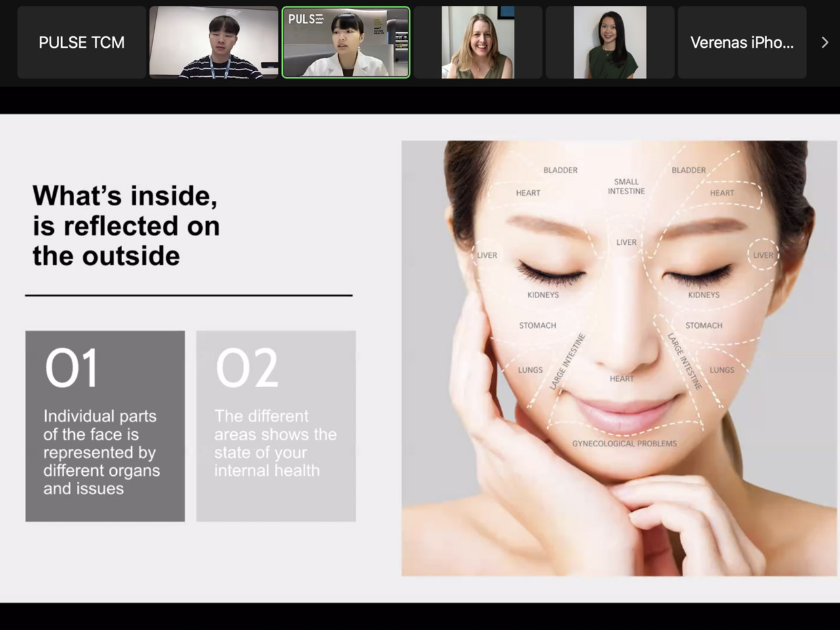This screenshot has height=630, width=840.
Task: Click the "Individual parts of the face" text
Action: pyautogui.click(x=101, y=452)
